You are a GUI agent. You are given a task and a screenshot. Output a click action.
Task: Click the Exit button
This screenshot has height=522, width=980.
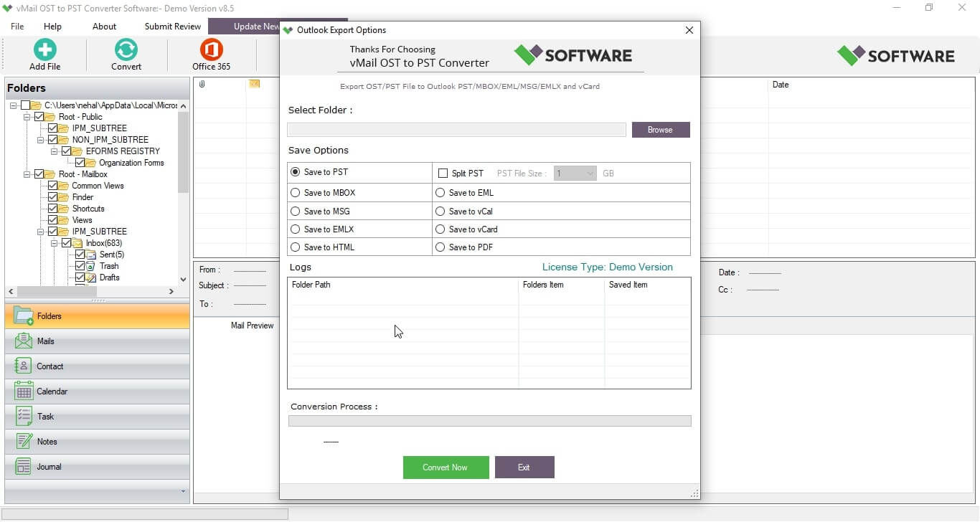(524, 468)
